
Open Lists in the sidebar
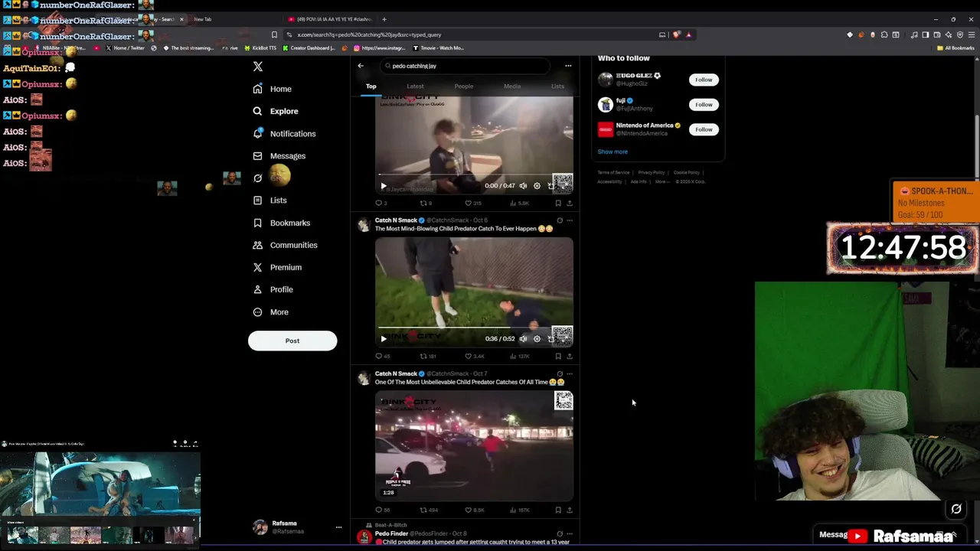(269, 201)
